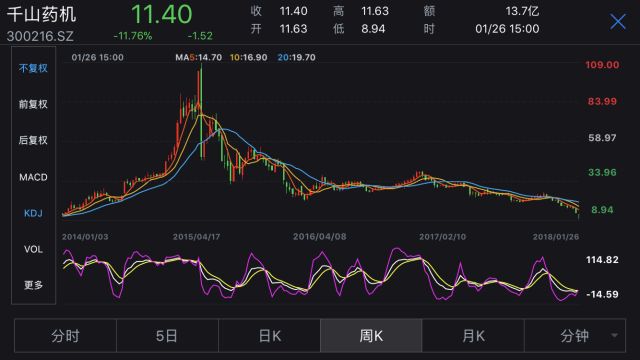Tap the 58.97 price axis label
Image resolution: width=640 pixels, height=360 pixels.
click(x=602, y=138)
